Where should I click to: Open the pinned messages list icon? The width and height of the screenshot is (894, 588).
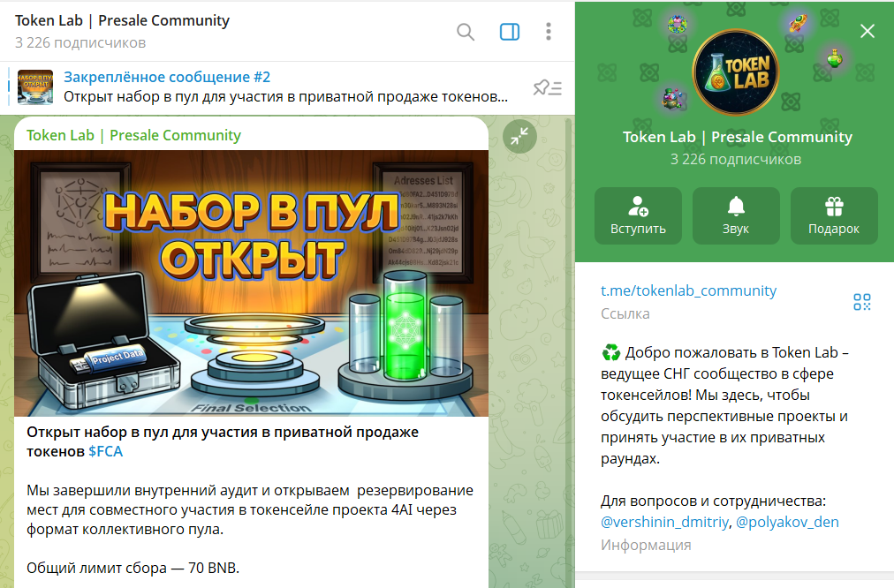click(x=548, y=87)
